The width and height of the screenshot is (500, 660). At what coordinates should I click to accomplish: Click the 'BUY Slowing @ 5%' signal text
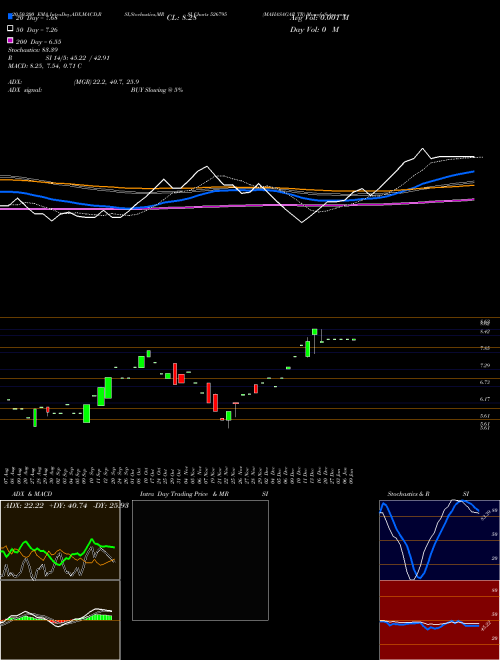[x=157, y=90]
